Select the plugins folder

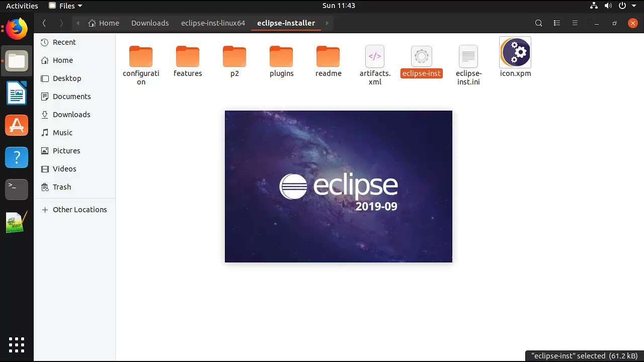(x=281, y=61)
